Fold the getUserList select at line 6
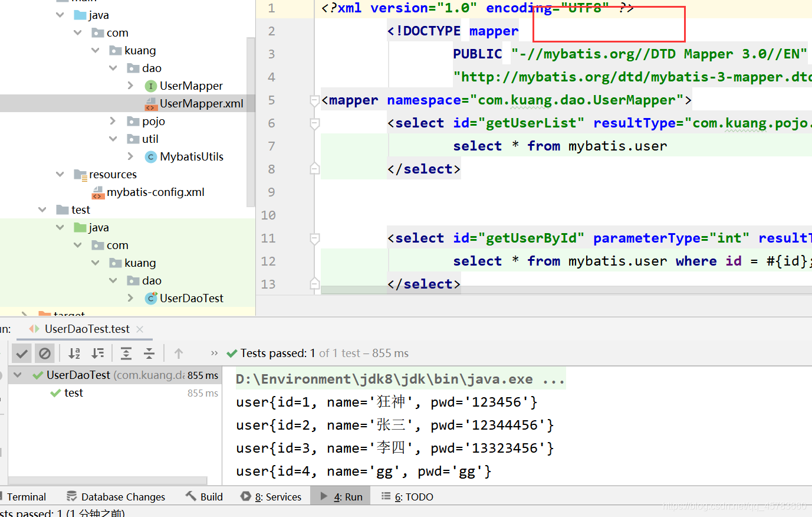Screen dimensions: 812x517 [x=315, y=124]
